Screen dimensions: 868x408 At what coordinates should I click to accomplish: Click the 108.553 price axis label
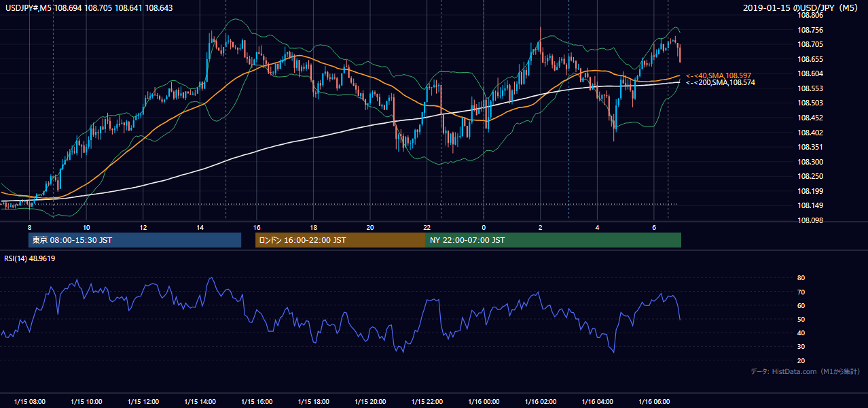tap(810, 88)
